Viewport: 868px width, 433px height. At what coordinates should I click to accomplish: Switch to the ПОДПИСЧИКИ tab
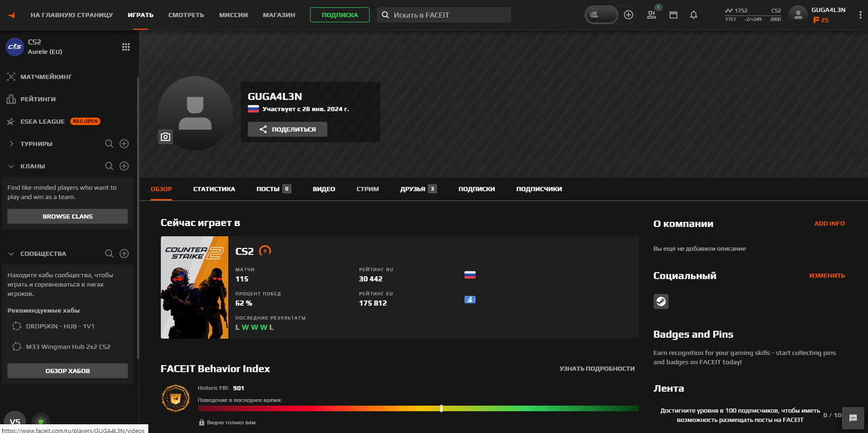click(539, 189)
